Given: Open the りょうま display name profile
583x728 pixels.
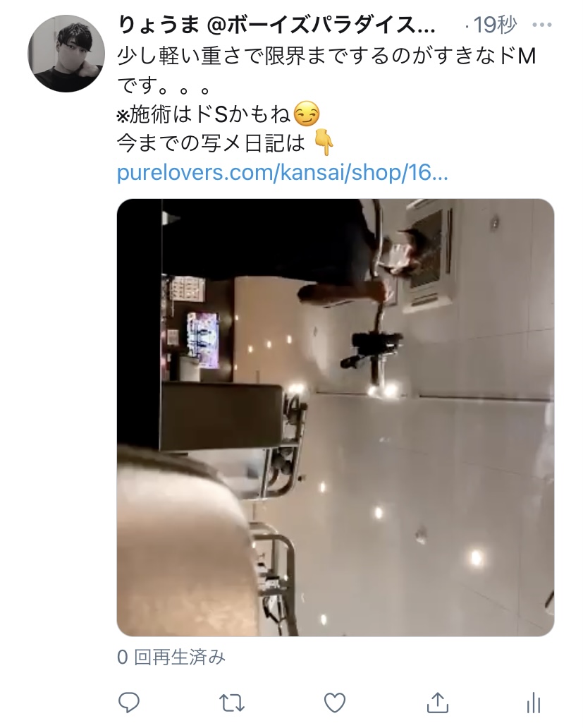Looking at the screenshot, I should 159,25.
